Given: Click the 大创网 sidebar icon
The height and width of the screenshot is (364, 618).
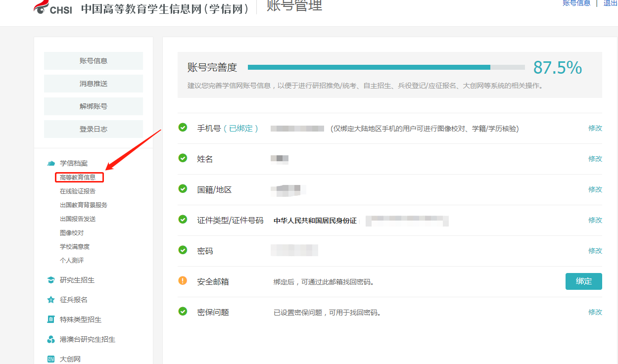Looking at the screenshot, I should pos(50,359).
